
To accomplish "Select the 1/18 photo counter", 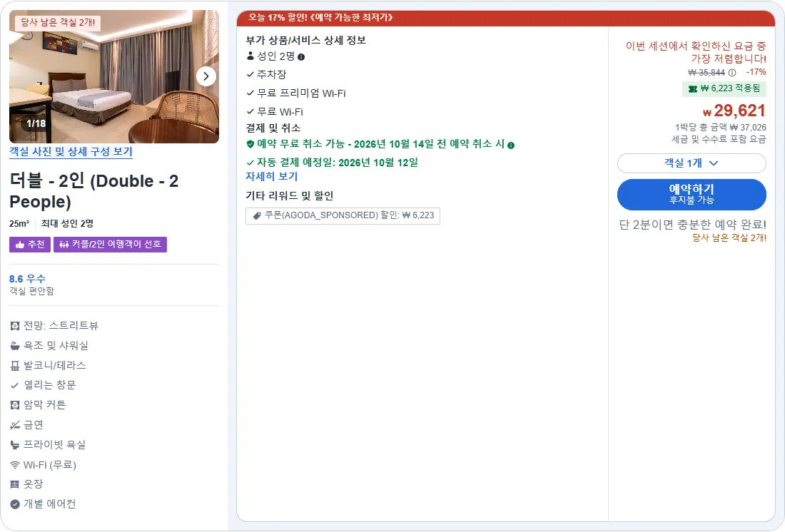I will [36, 123].
